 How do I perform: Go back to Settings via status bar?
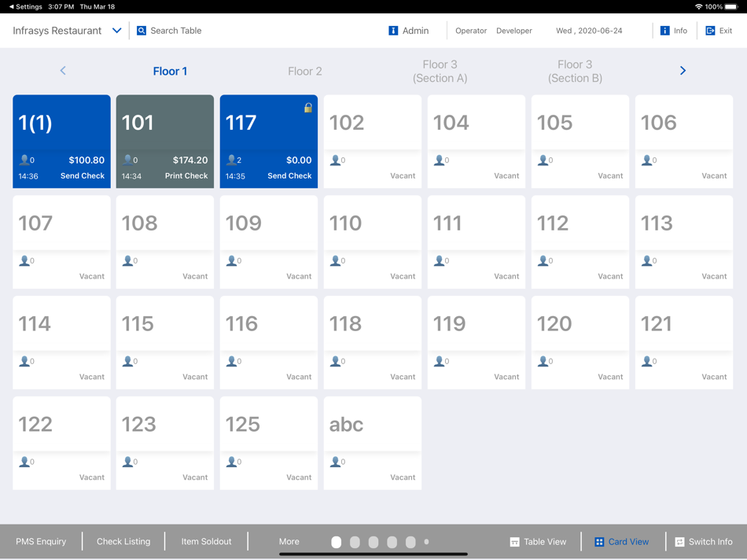(26, 6)
